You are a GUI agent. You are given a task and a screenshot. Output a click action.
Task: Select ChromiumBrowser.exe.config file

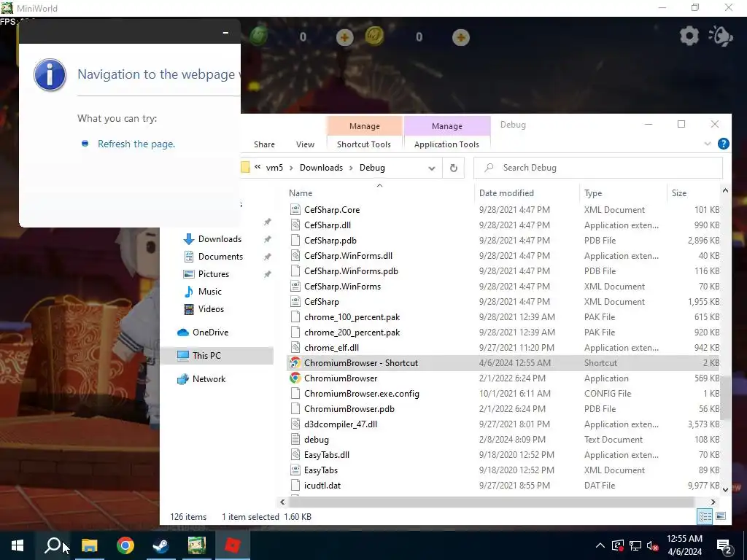pyautogui.click(x=362, y=394)
